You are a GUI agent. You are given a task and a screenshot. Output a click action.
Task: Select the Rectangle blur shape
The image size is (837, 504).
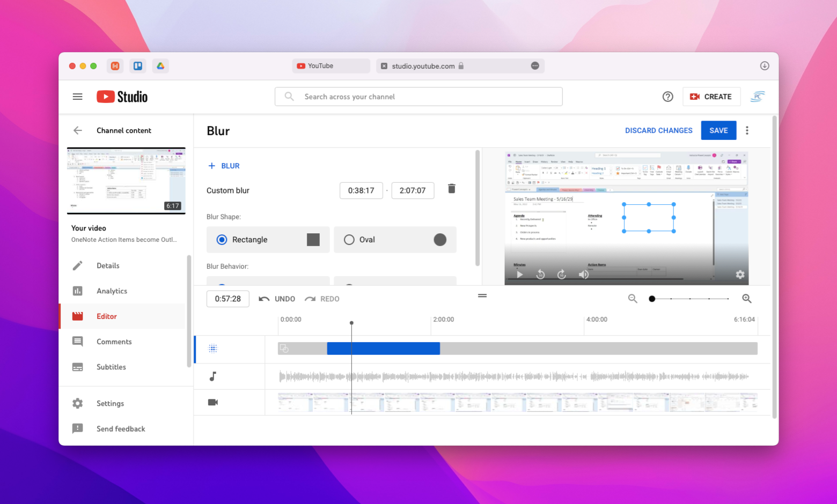268,240
